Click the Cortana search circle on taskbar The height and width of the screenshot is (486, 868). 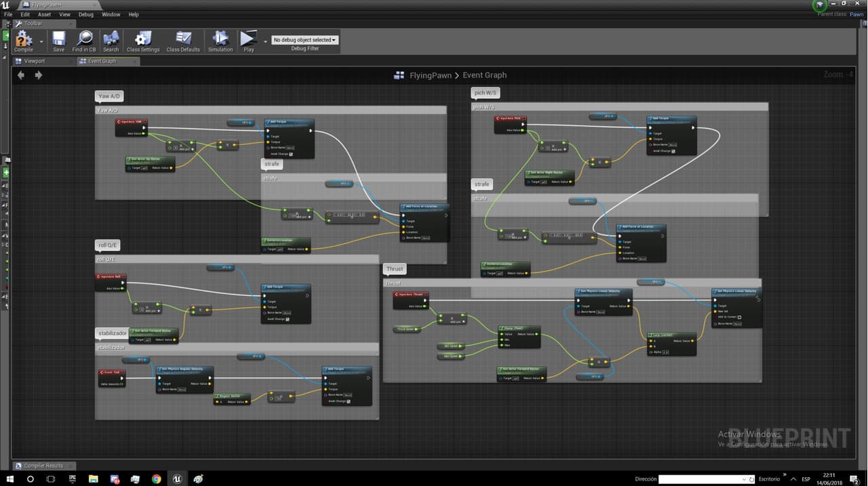pyautogui.click(x=31, y=479)
